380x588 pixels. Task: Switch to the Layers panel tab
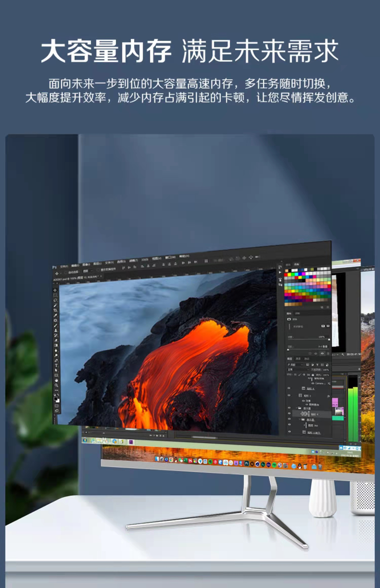click(290, 359)
